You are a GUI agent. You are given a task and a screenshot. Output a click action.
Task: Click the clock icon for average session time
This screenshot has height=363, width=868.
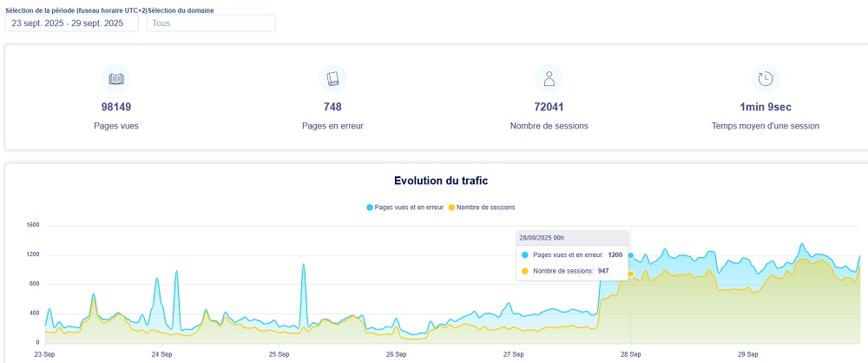[x=765, y=79]
